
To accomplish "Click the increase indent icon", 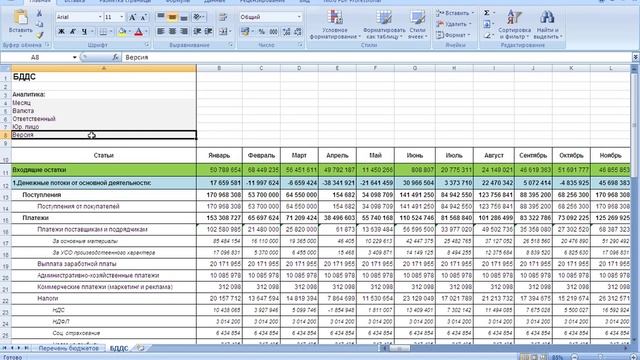I will click(209, 31).
